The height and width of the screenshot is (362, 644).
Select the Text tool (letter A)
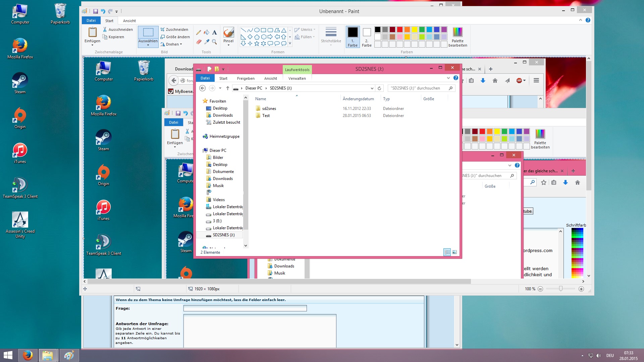214,33
